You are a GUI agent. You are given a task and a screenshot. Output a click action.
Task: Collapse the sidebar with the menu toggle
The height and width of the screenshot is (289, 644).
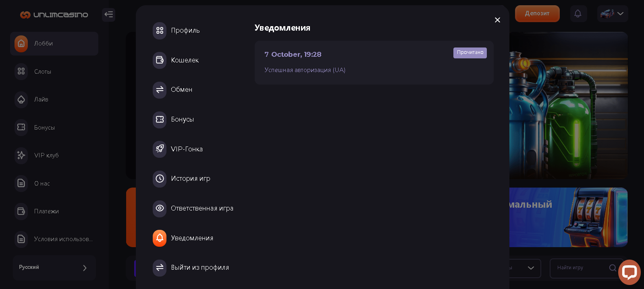108,15
